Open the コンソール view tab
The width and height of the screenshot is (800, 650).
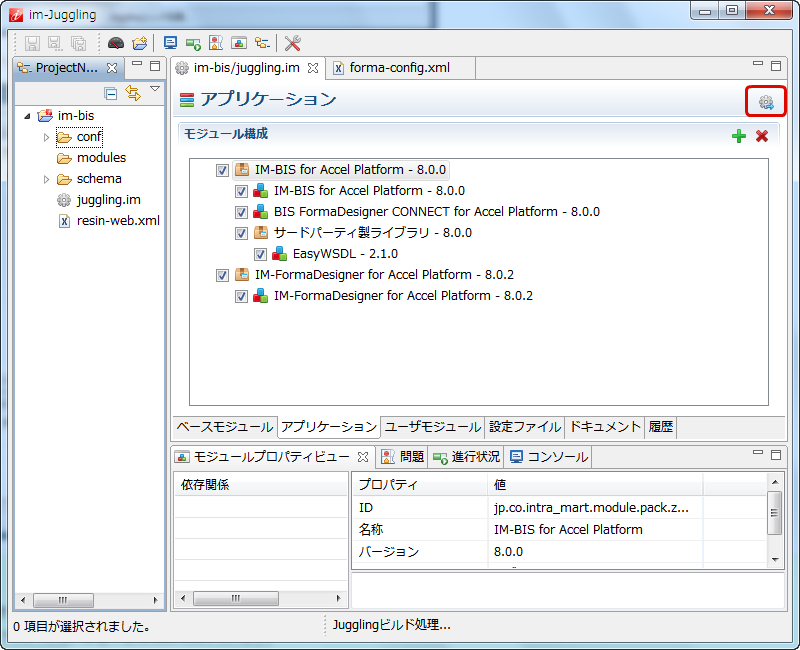(549, 457)
